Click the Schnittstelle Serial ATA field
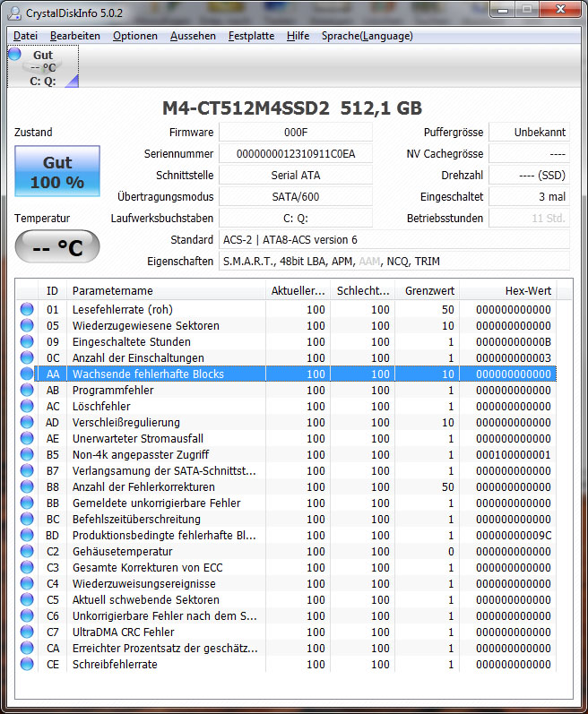 pos(296,175)
